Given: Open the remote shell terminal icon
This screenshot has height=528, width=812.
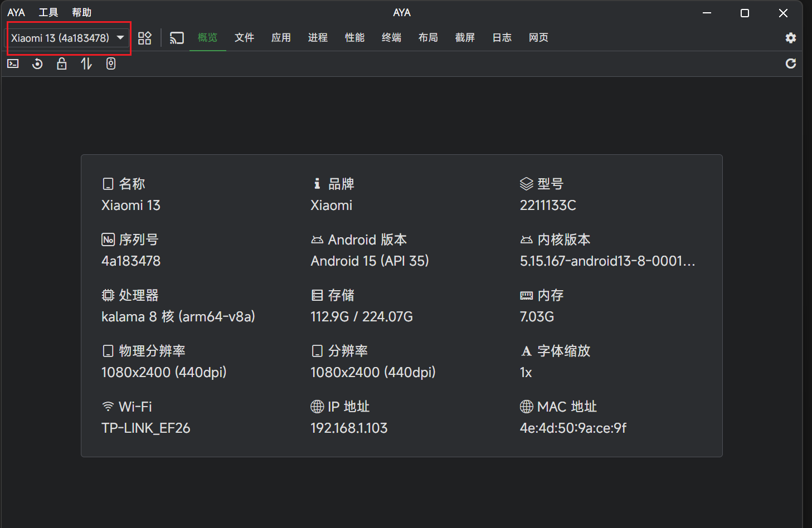Looking at the screenshot, I should 12,63.
